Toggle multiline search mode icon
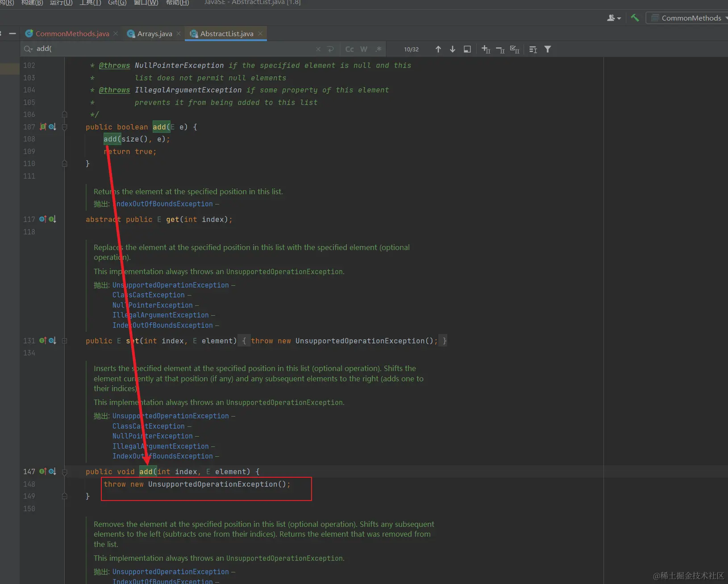The width and height of the screenshot is (728, 584). [x=533, y=49]
